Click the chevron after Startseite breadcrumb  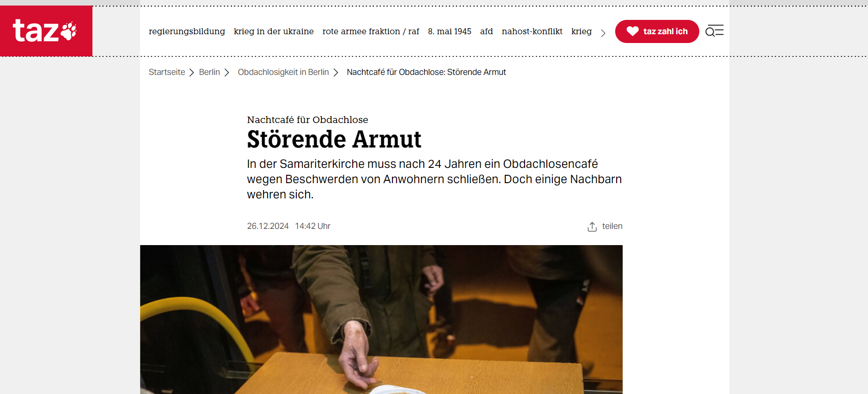[191, 73]
